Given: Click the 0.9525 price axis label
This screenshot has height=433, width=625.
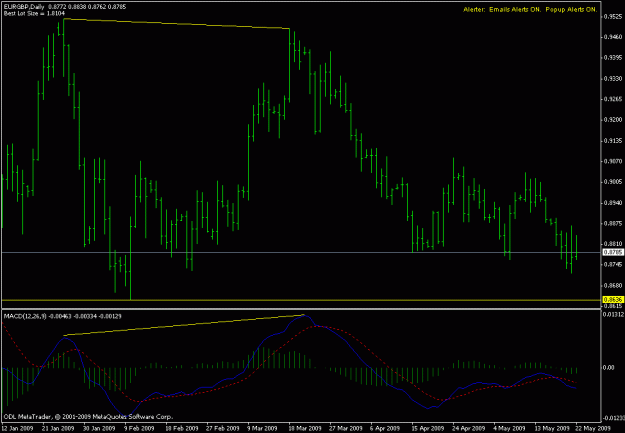Looking at the screenshot, I should pyautogui.click(x=613, y=17).
